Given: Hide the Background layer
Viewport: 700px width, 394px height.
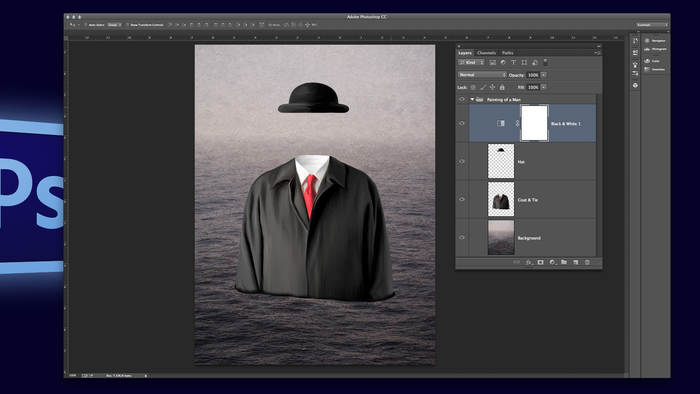Looking at the screenshot, I should click(x=462, y=237).
